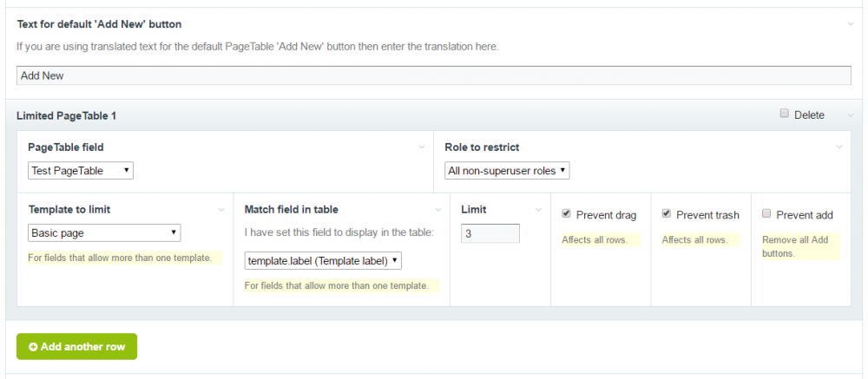The image size is (868, 379).
Task: Collapse the Limit field chevron
Action: coord(538,209)
